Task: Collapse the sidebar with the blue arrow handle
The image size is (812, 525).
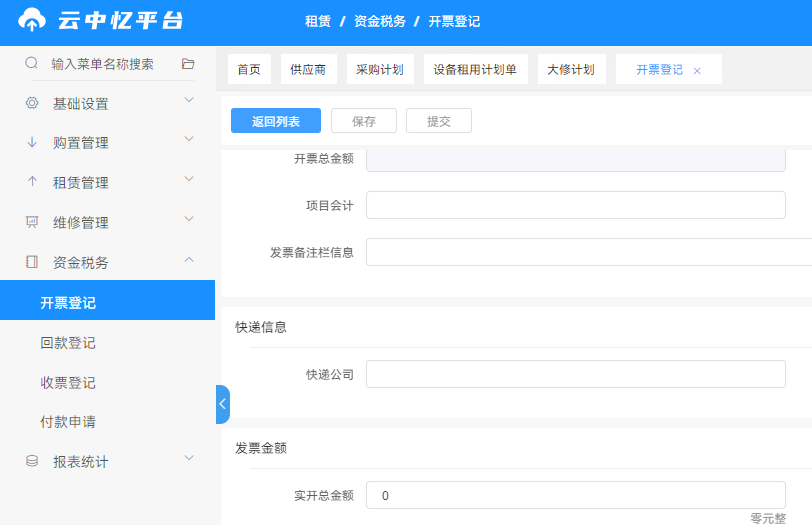Action: click(x=223, y=404)
